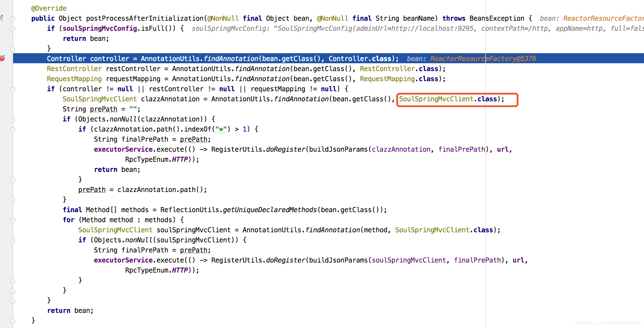Click BeansException in the throws clause
The width and height of the screenshot is (644, 328).
click(x=497, y=18)
